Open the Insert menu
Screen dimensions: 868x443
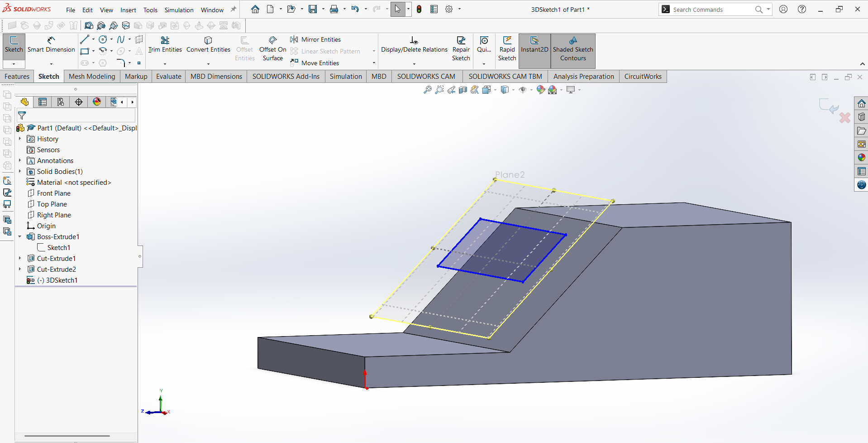point(128,10)
